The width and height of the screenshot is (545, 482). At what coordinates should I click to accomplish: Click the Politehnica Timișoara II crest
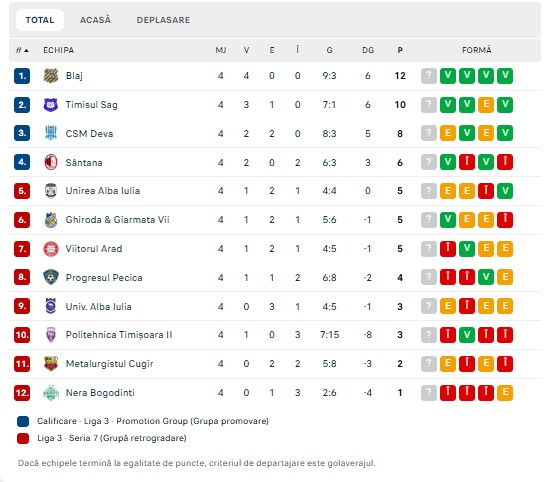pos(51,335)
